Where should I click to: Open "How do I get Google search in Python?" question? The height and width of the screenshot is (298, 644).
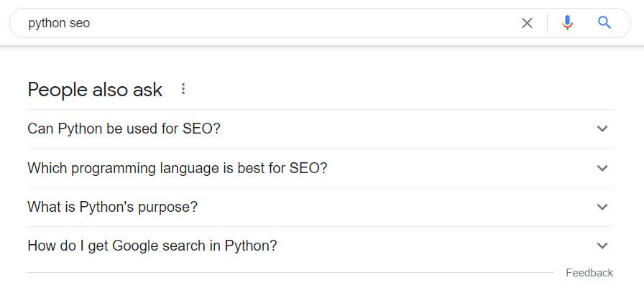click(x=152, y=246)
